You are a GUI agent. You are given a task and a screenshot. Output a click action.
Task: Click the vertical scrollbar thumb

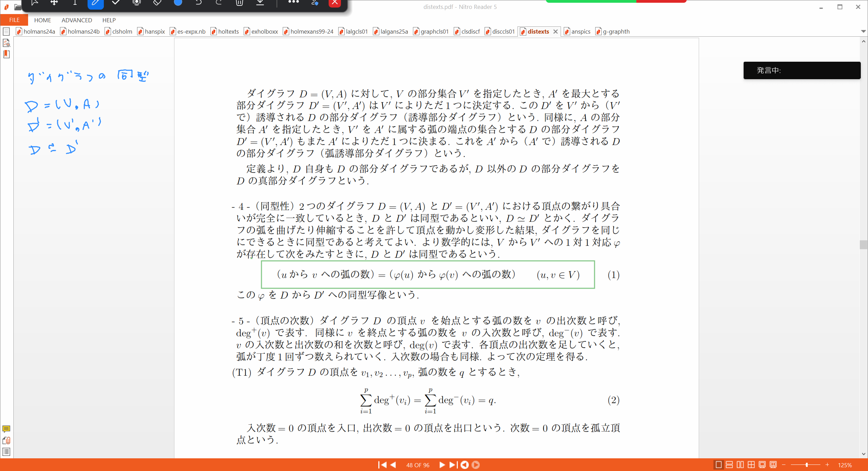863,245
